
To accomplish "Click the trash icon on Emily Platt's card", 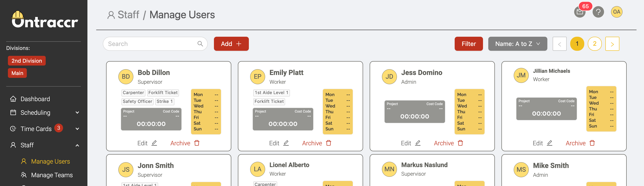I will pos(329,143).
